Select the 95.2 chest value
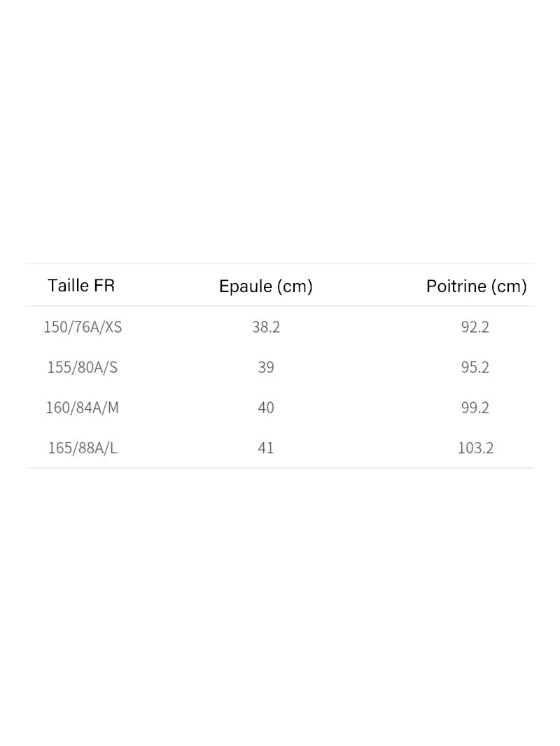The width and height of the screenshot is (560, 746). (475, 367)
